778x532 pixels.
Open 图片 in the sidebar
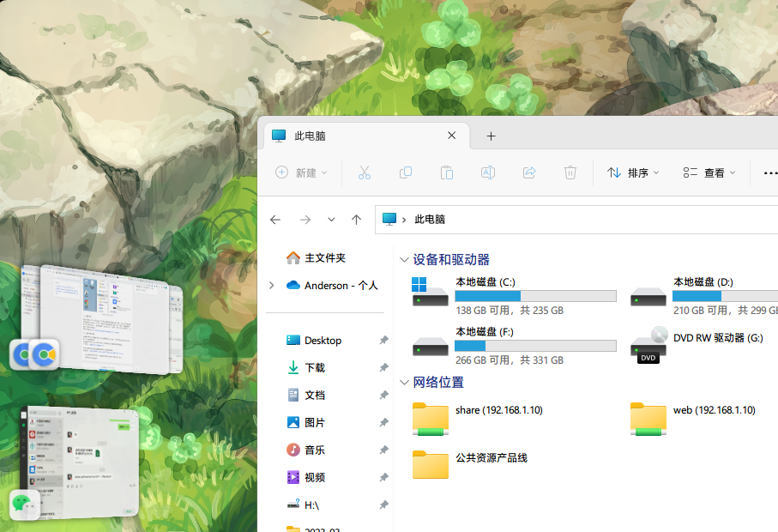306,422
